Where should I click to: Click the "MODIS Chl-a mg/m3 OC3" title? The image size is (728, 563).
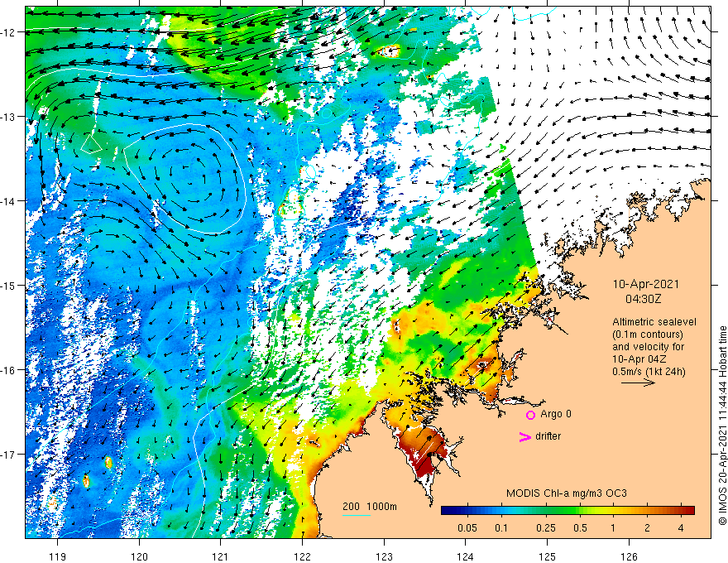[567, 493]
